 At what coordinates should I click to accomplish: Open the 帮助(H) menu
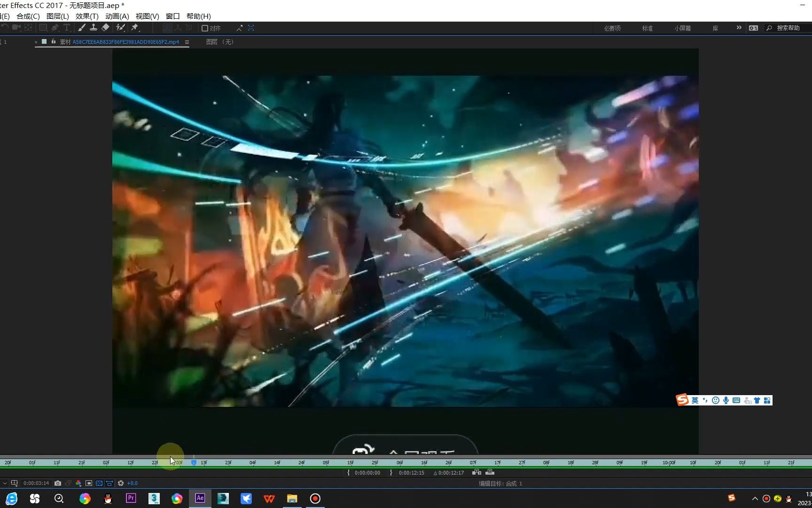(199, 16)
